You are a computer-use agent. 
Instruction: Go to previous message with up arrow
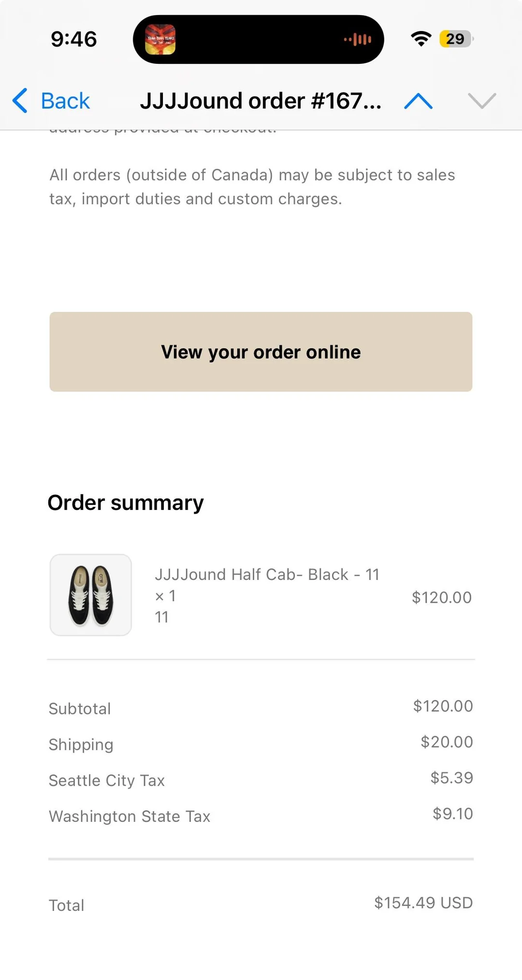[x=418, y=101]
